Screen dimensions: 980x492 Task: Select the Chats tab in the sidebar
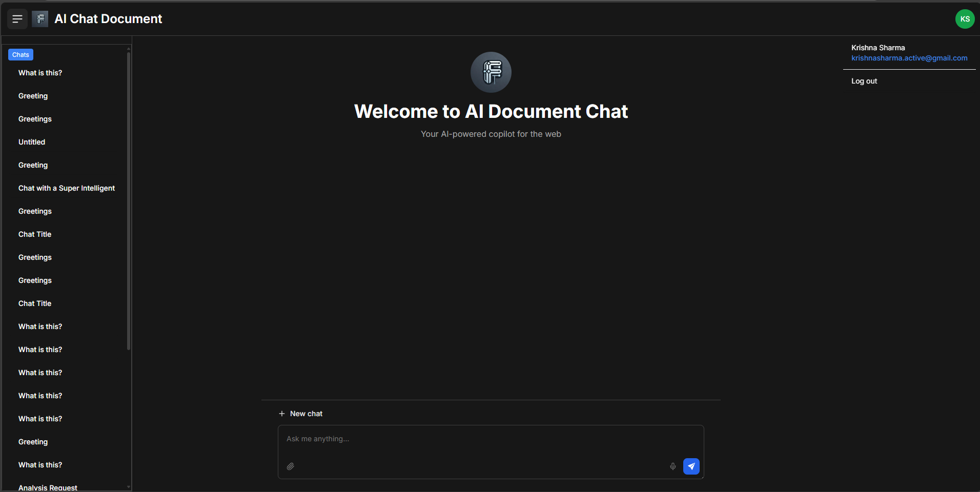click(x=21, y=55)
